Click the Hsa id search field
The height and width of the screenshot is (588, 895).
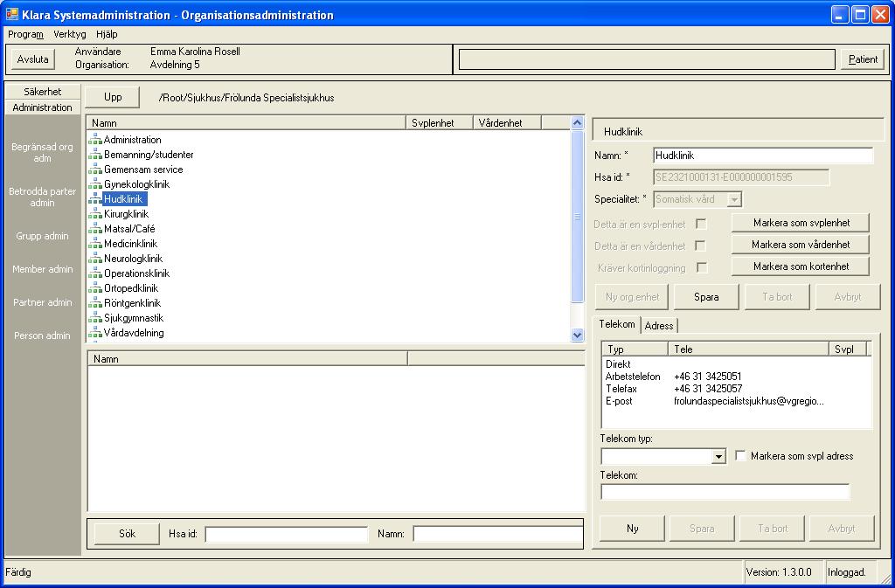(287, 534)
